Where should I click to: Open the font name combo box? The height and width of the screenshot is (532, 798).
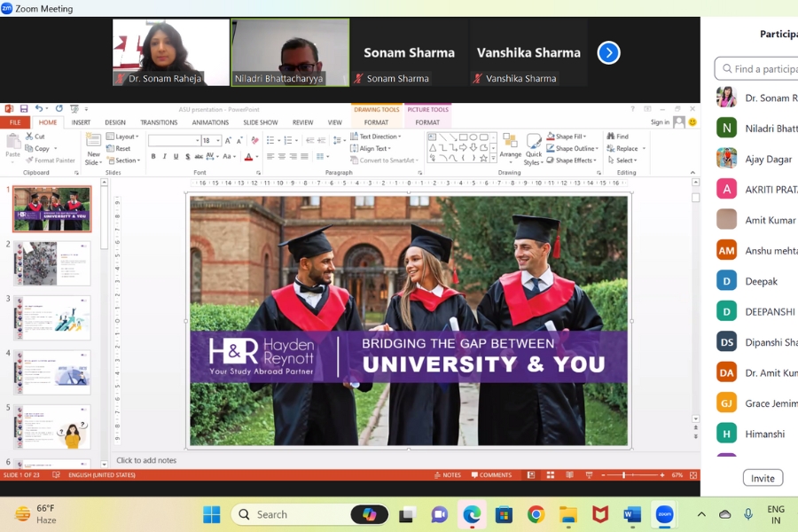[174, 140]
